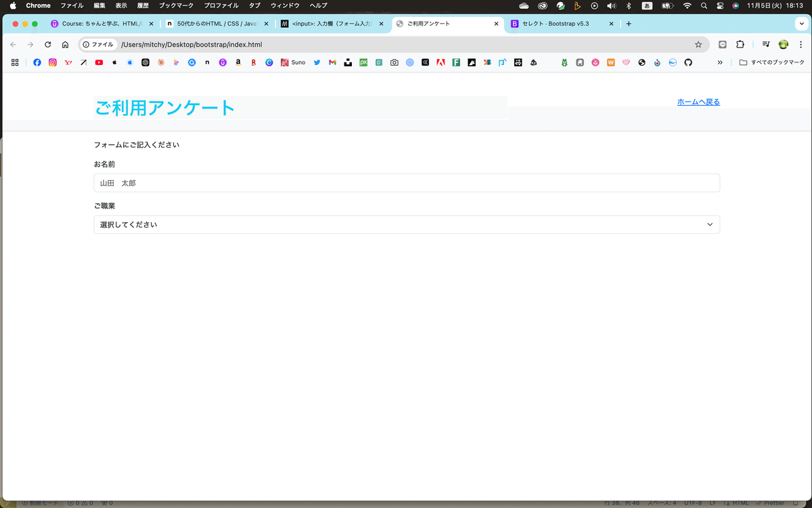Click the home icon in Chrome toolbar

pos(64,44)
